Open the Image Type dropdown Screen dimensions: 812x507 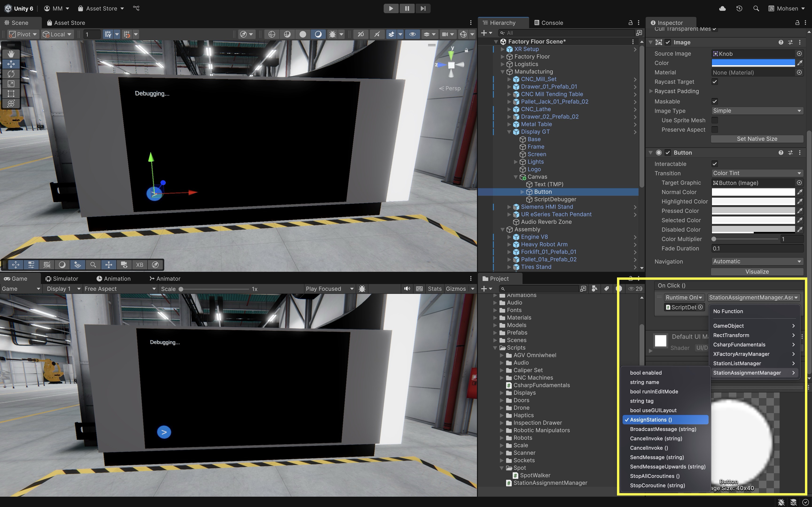(x=757, y=111)
